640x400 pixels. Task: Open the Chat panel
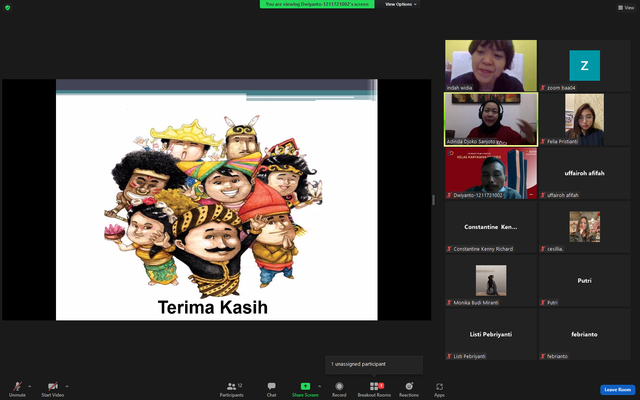(x=271, y=389)
